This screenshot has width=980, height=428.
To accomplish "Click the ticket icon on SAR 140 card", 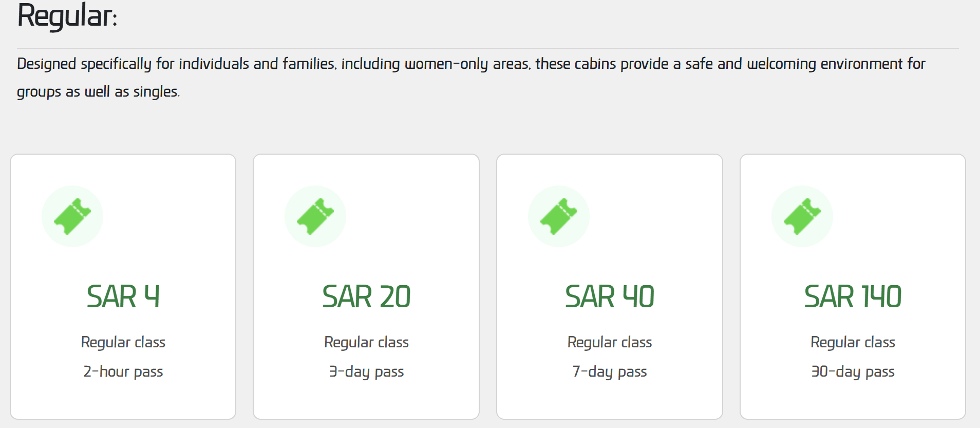I will point(802,216).
